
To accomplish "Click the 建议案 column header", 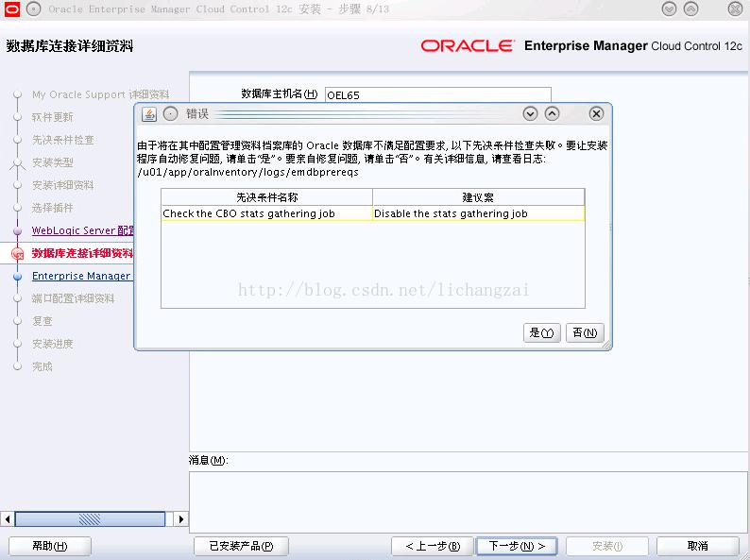I will pyautogui.click(x=478, y=197).
